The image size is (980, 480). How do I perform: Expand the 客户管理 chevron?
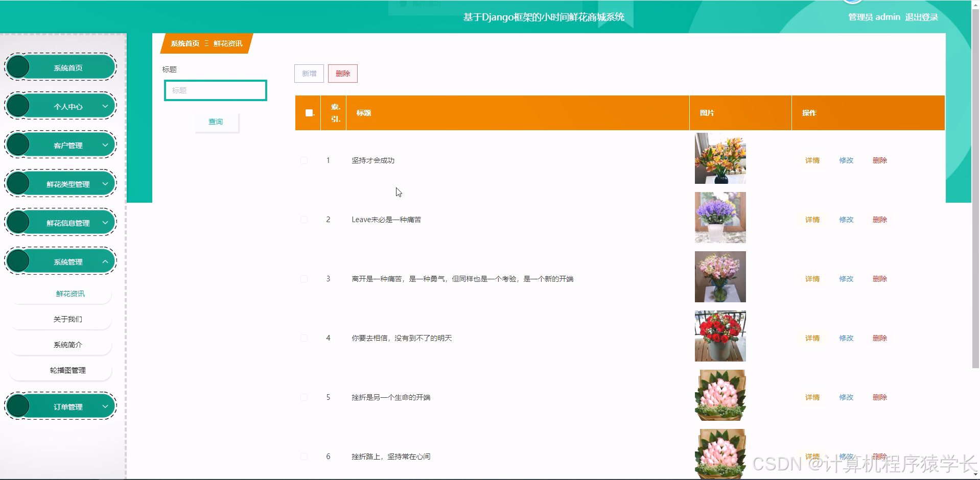tap(105, 145)
